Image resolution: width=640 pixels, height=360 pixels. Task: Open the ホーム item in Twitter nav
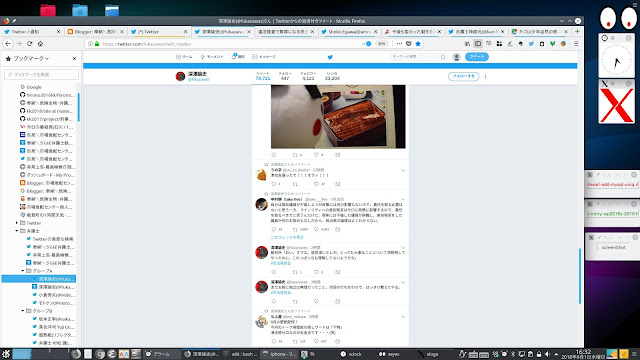[184, 57]
